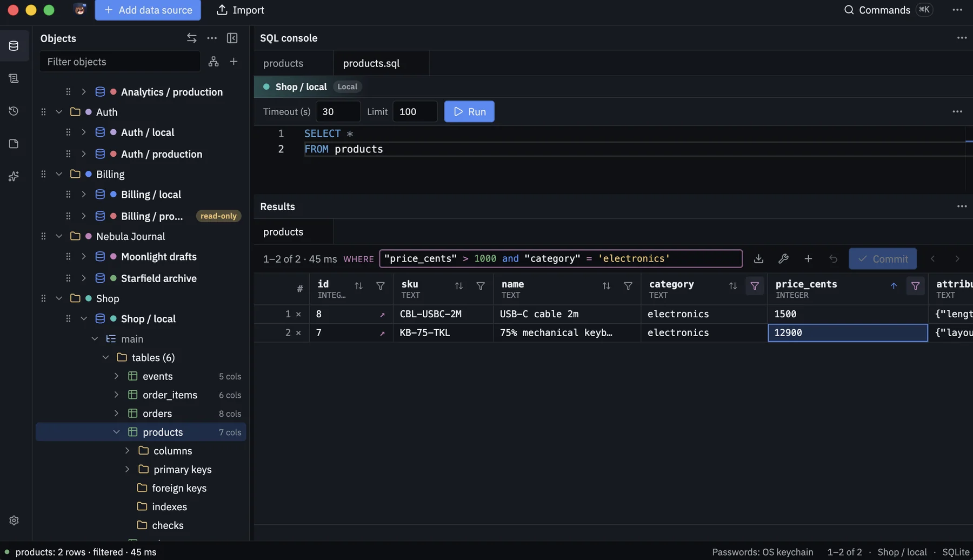Viewport: 973px width, 560px height.
Task: Filter the name column
Action: click(x=628, y=286)
